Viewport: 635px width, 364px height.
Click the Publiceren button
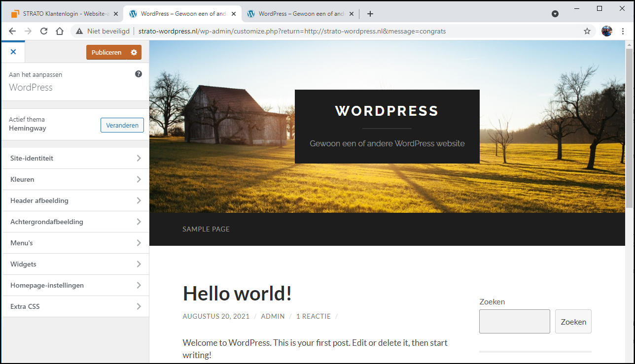pyautogui.click(x=106, y=52)
